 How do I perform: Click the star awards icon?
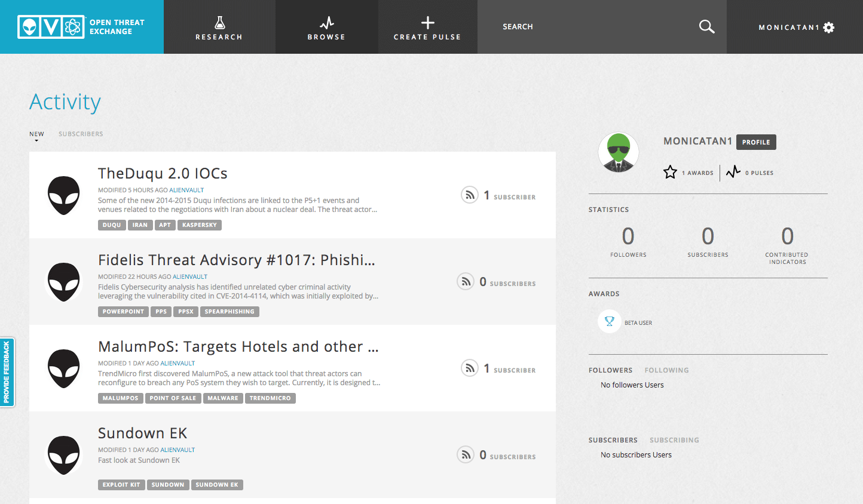tap(670, 172)
